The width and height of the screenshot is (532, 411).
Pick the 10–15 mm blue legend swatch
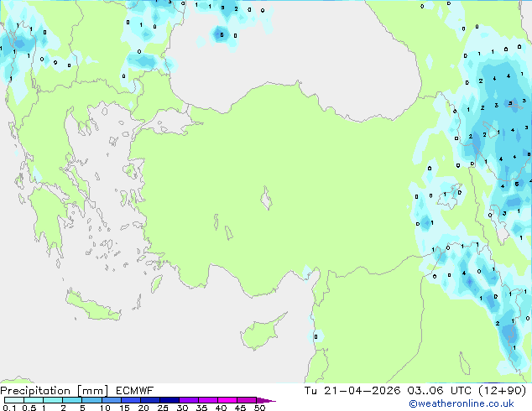click(x=112, y=400)
